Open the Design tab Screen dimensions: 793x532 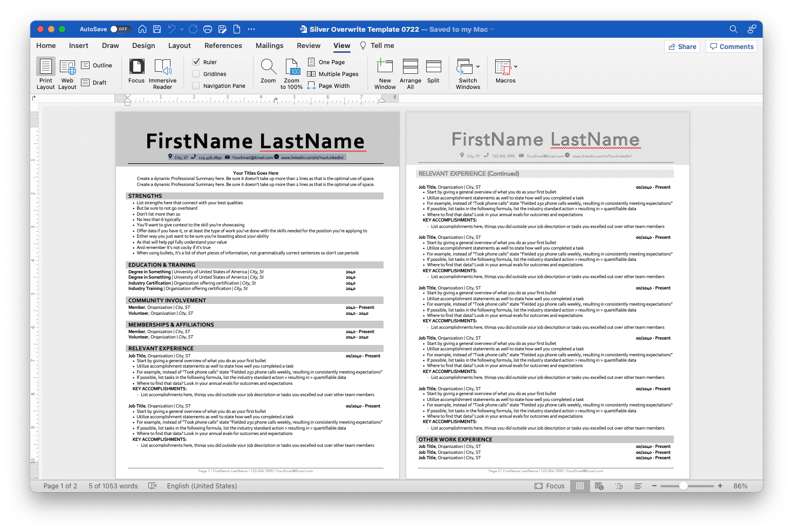click(x=143, y=46)
